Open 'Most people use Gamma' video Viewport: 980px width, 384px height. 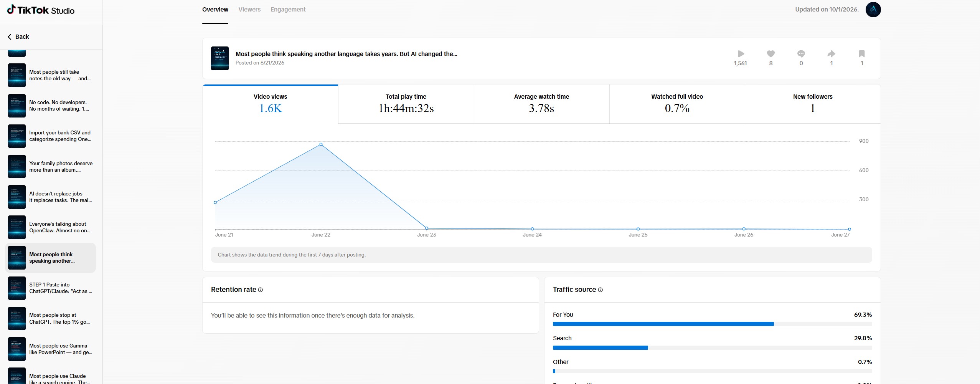[x=51, y=349]
